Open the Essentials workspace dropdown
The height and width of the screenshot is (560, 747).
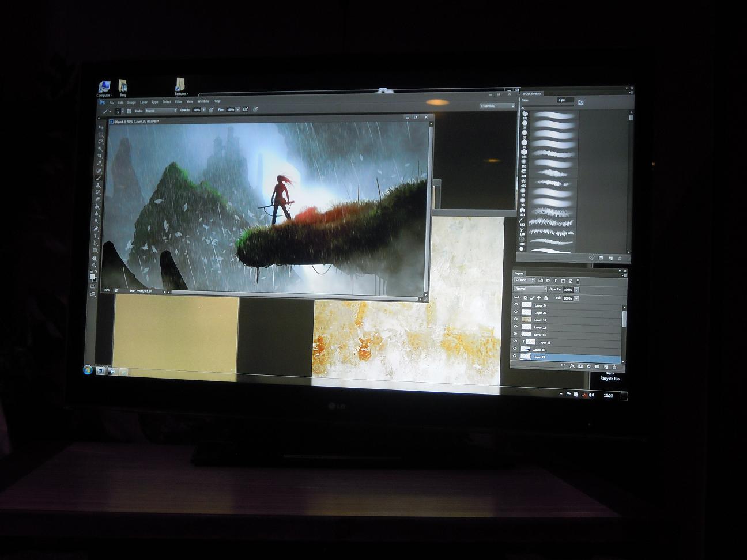point(497,106)
